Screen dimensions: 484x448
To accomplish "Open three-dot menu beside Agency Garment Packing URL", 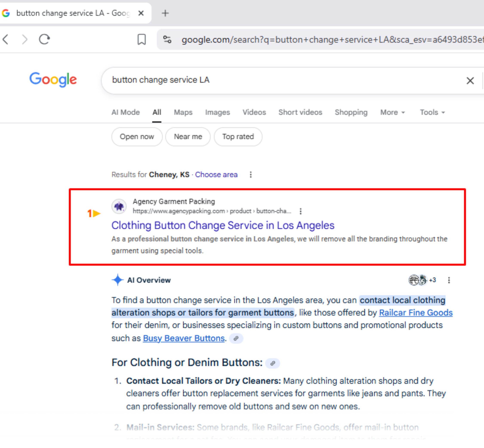I will pos(301,211).
